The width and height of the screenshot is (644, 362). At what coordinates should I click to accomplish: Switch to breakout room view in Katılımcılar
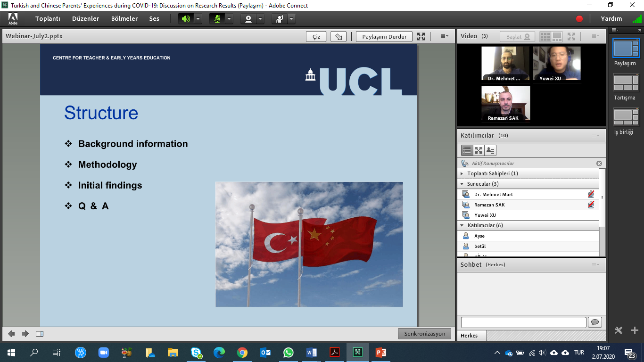point(479,150)
